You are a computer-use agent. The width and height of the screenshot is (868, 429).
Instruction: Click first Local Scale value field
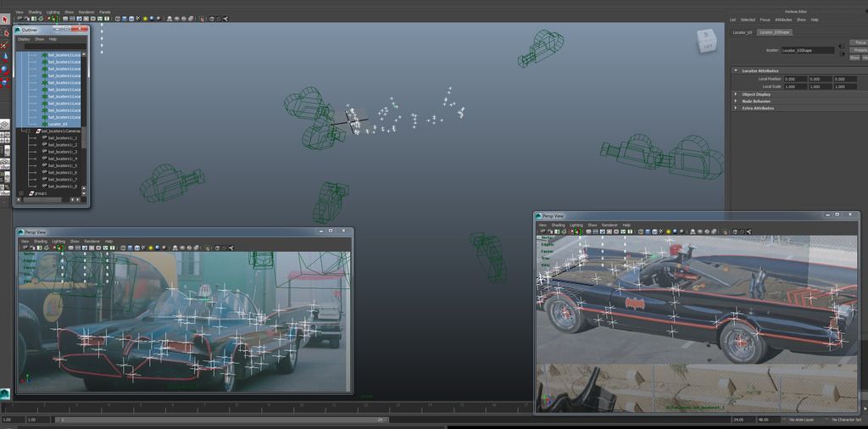coord(795,86)
